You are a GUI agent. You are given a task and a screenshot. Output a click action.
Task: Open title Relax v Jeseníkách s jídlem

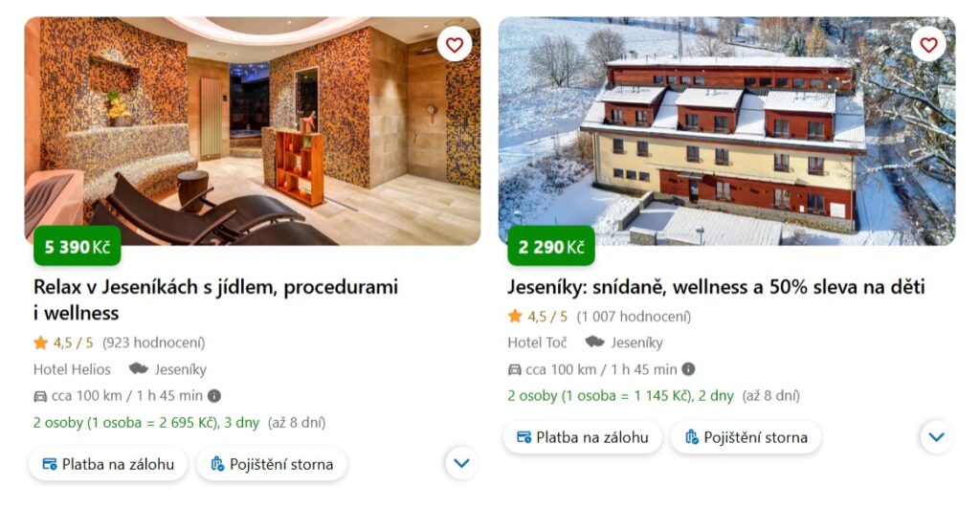click(215, 299)
